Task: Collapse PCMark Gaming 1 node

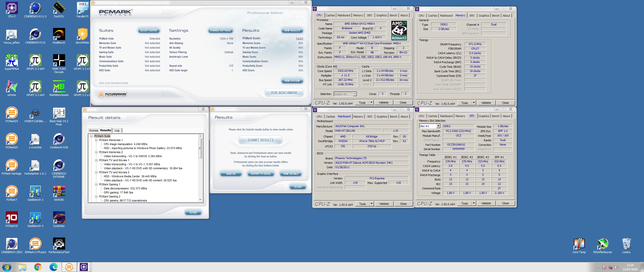Action: pos(96,184)
